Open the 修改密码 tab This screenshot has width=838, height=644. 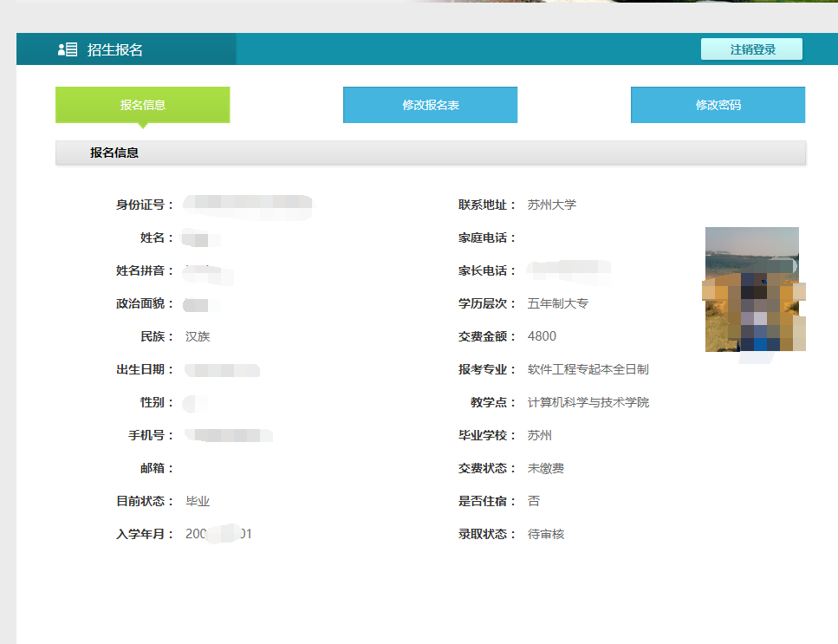[718, 105]
